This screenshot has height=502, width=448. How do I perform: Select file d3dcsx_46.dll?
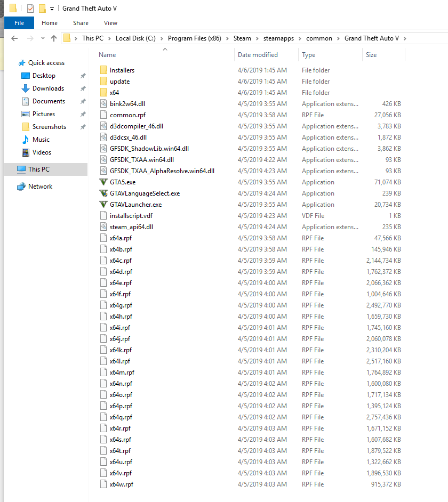128,137
